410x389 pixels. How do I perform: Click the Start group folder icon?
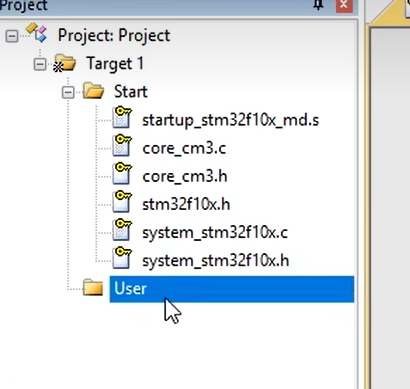[93, 91]
